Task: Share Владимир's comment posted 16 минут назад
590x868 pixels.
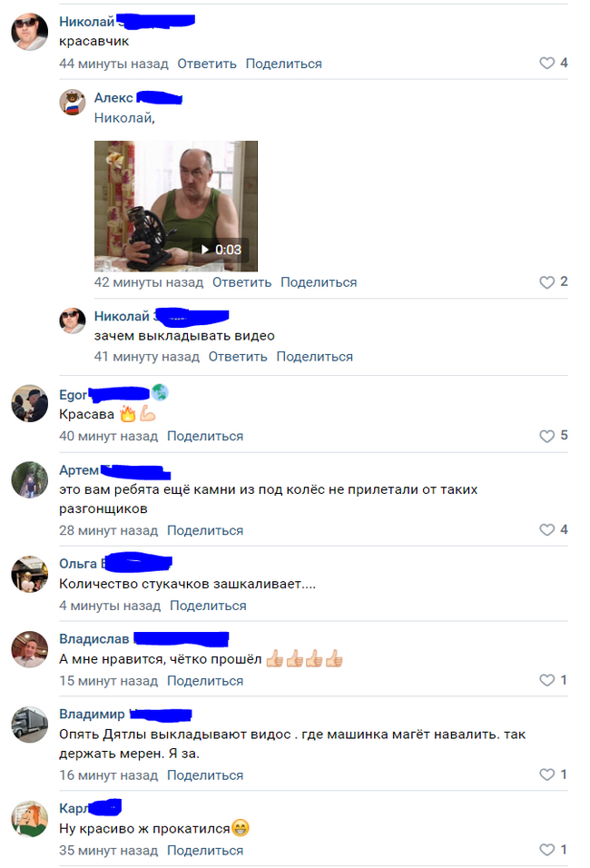Action: (x=205, y=775)
